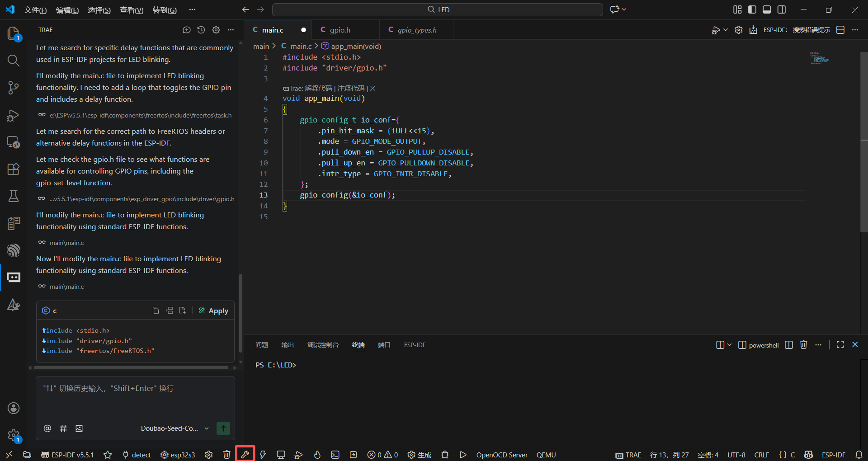This screenshot has height=461, width=868.
Task: Open the Espressif ESP-IDF sidebar icon
Action: coord(14,250)
